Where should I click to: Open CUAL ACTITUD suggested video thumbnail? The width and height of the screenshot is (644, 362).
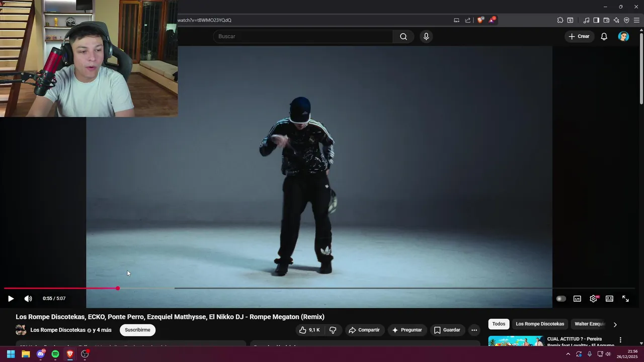click(x=516, y=341)
